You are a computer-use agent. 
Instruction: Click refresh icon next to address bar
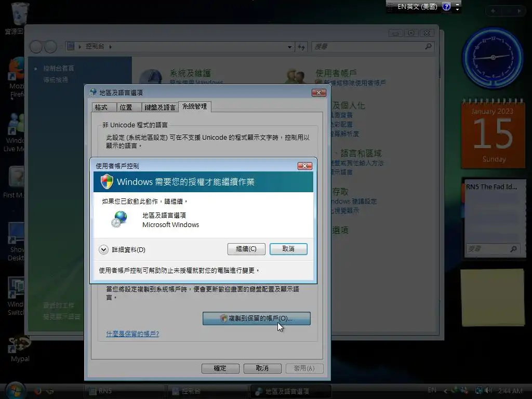(301, 47)
